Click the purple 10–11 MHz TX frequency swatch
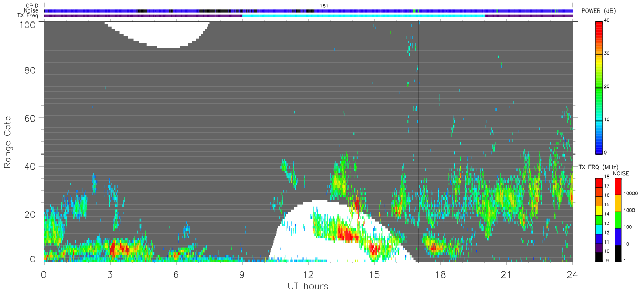Screen dimensions: 644x297 598,248
